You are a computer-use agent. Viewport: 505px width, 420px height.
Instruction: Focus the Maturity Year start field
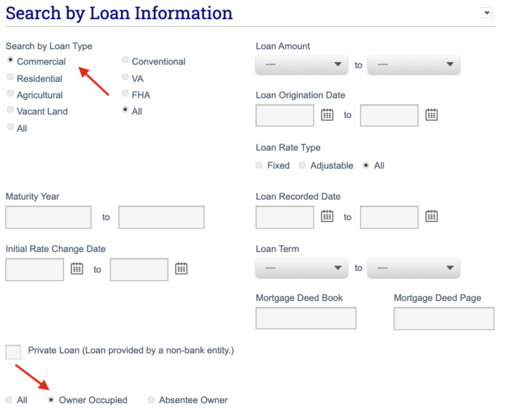(48, 217)
